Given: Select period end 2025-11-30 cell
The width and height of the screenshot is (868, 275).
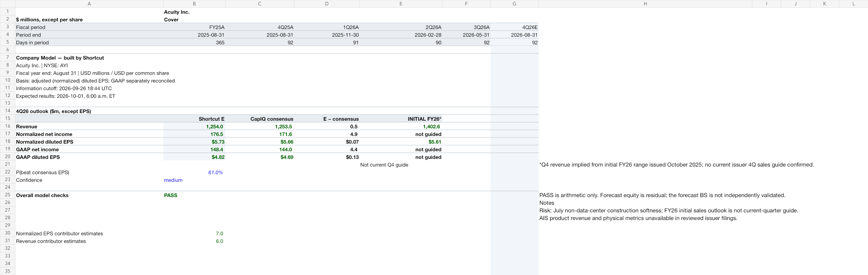Looking at the screenshot, I should click(327, 35).
